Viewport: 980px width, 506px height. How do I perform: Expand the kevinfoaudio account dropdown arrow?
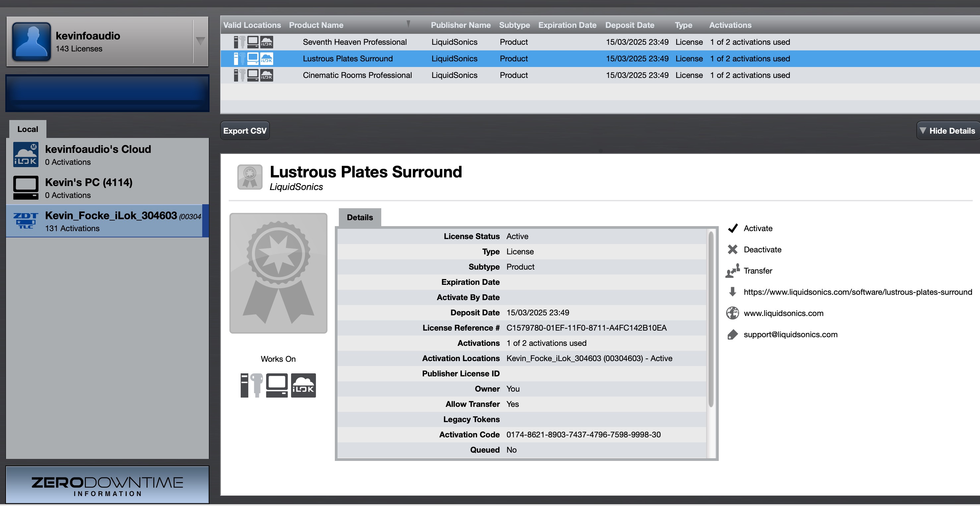(x=201, y=41)
